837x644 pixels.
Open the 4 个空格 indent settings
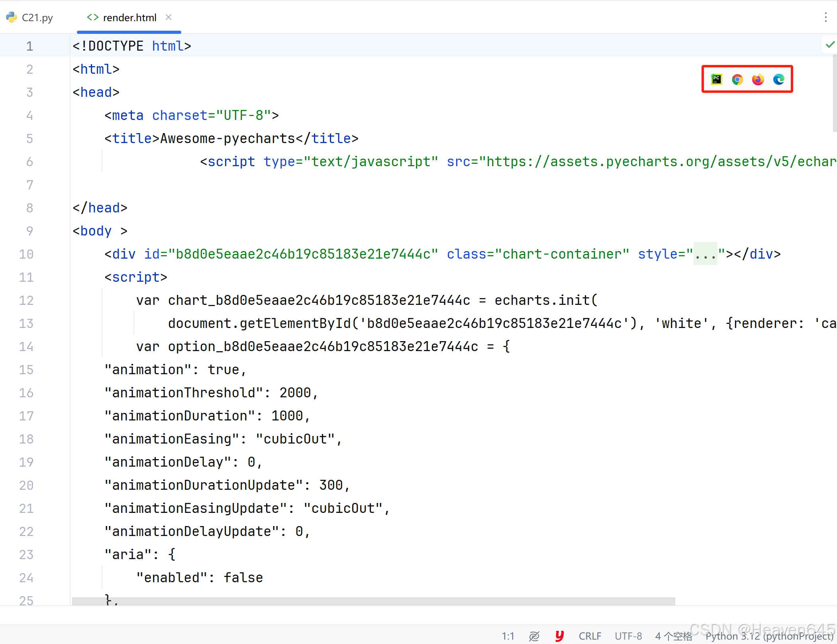click(673, 636)
